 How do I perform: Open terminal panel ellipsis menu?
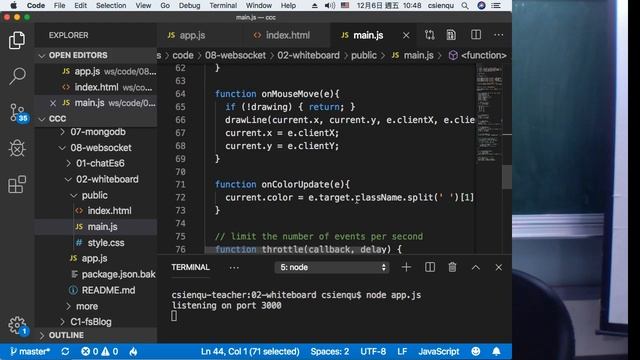[234, 268]
